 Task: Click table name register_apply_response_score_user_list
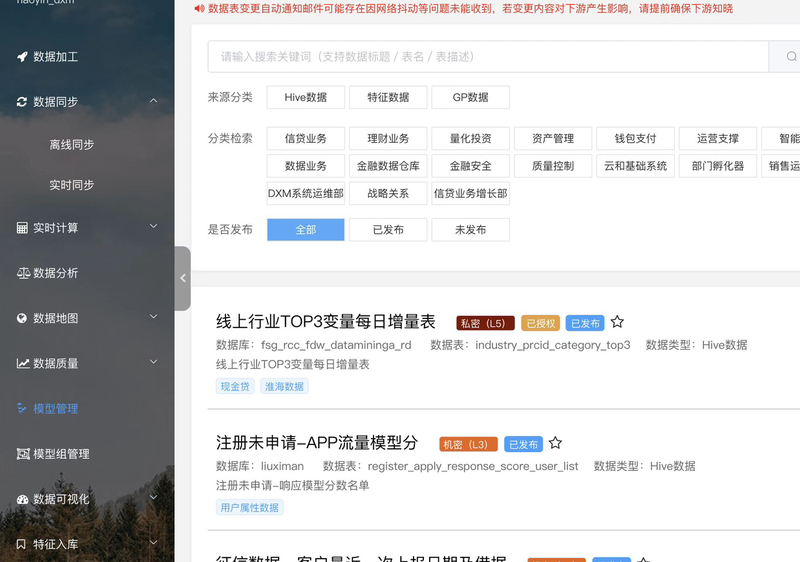coord(473,466)
